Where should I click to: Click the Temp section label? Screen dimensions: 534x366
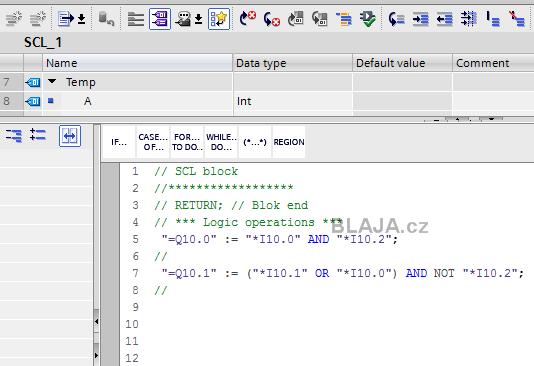tap(81, 82)
